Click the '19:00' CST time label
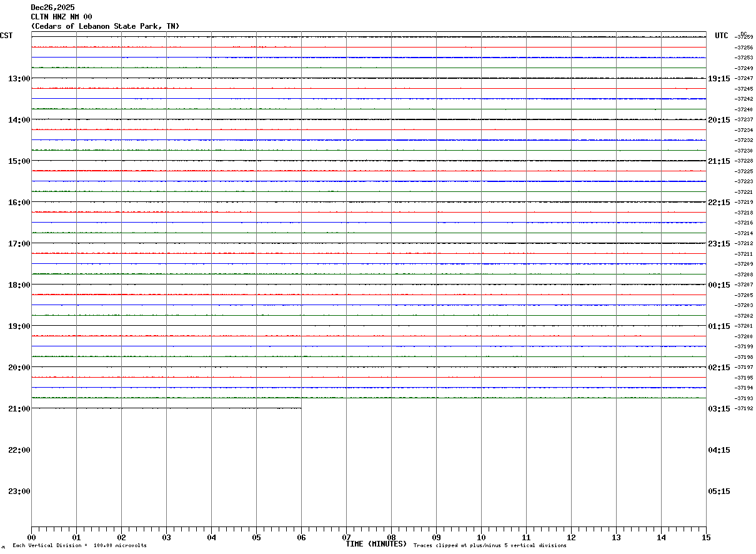The height and width of the screenshot is (554, 756). 19,326
